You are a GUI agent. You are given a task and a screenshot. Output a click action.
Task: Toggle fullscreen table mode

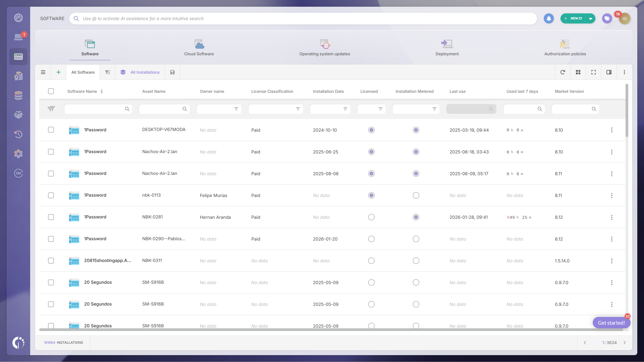pos(594,72)
